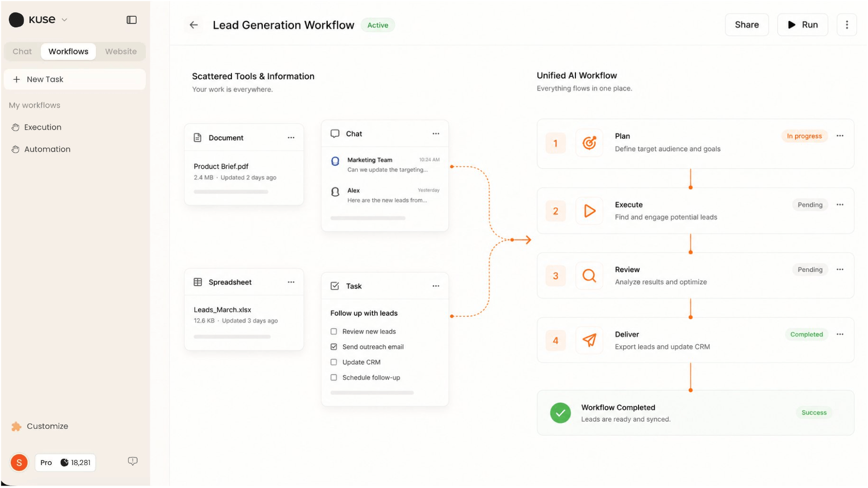
Task: Open the header vertical more-options menu
Action: click(847, 25)
